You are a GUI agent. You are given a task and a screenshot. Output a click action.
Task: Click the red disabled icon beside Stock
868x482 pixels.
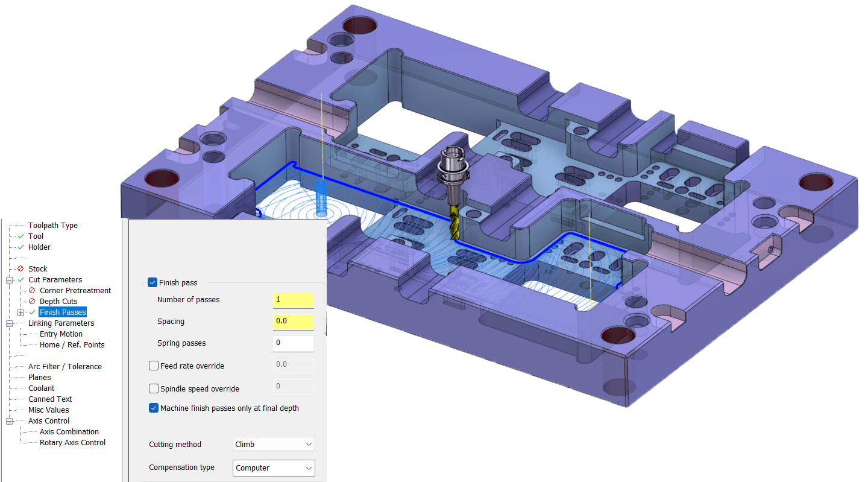(21, 269)
